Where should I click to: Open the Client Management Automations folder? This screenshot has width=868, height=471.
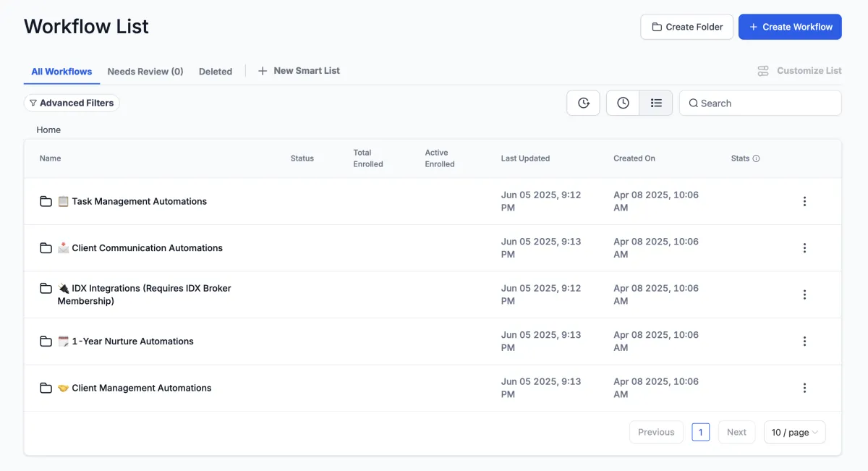point(141,389)
